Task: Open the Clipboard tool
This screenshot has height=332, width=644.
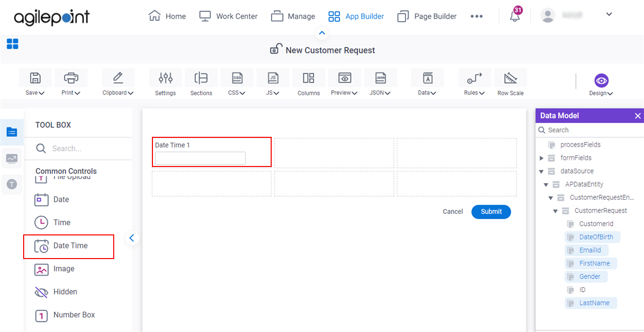Action: click(118, 83)
